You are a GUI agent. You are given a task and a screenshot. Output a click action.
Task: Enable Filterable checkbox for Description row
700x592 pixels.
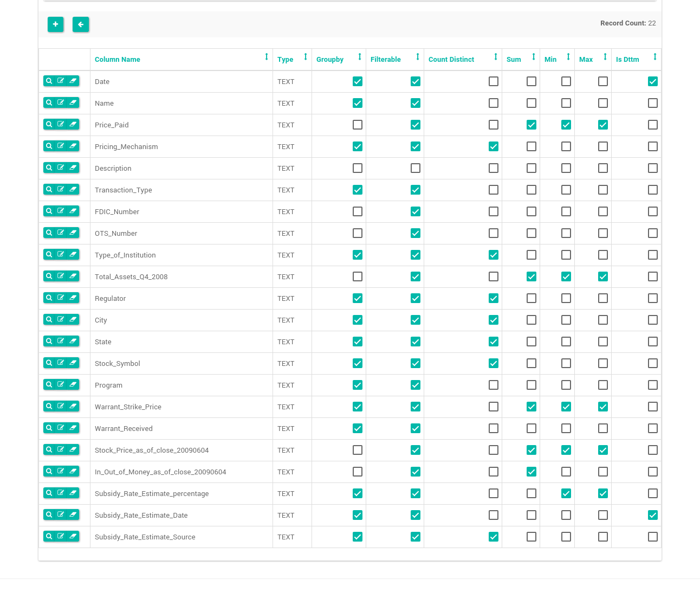click(416, 168)
